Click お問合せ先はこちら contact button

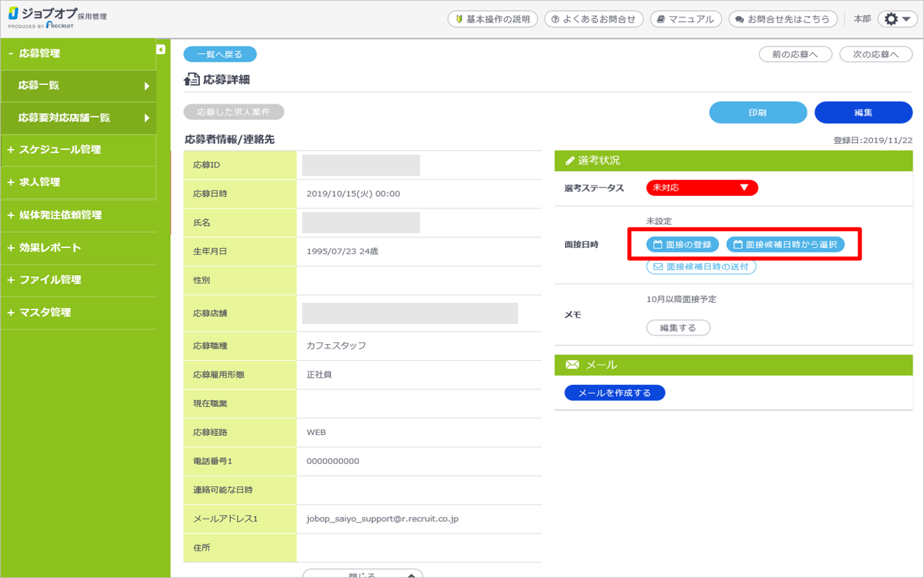[783, 19]
